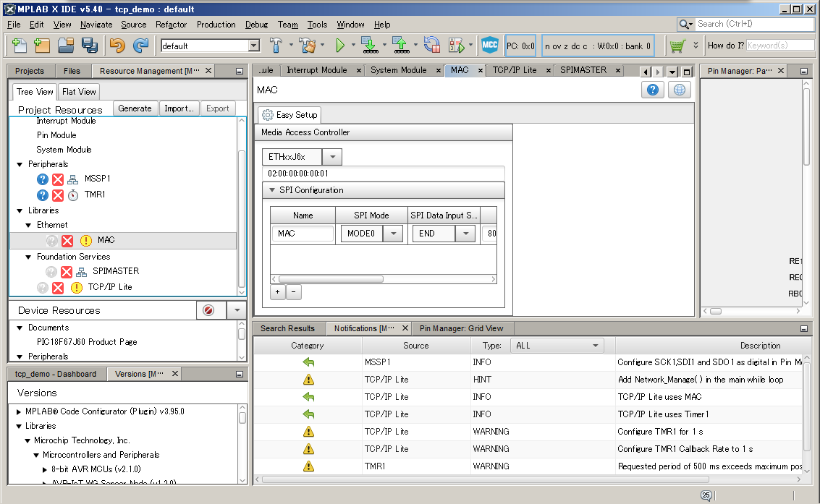
Task: Open the MCC code configurator icon
Action: pyautogui.click(x=489, y=46)
